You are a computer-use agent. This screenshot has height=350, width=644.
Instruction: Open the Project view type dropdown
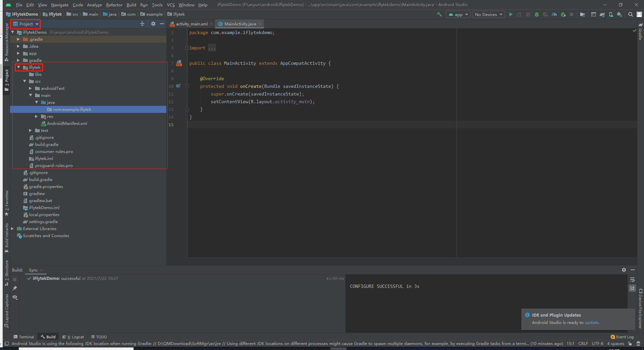pyautogui.click(x=26, y=24)
